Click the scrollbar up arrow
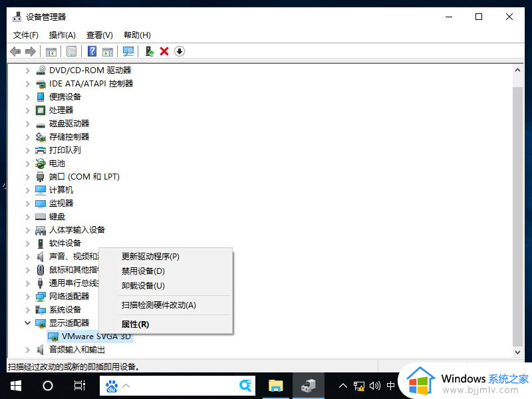This screenshot has width=532, height=399. click(517, 70)
